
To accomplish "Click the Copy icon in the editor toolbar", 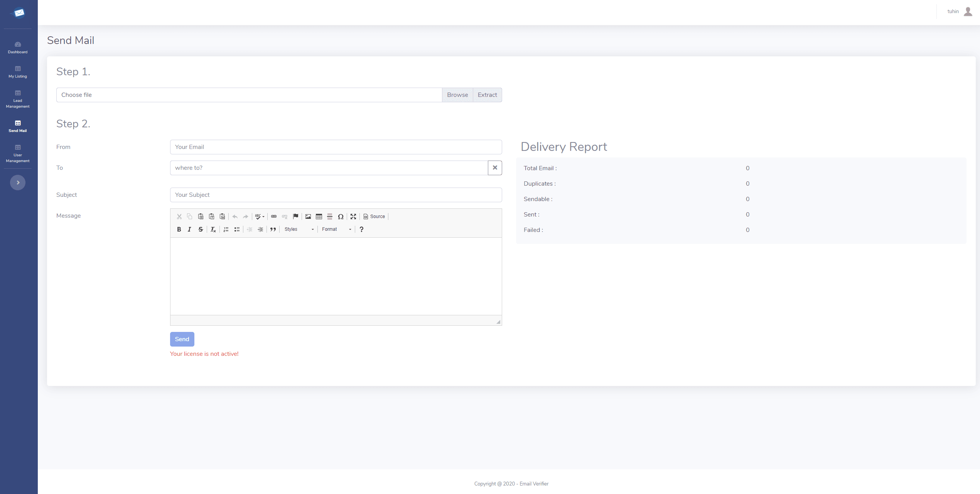I will tap(189, 217).
